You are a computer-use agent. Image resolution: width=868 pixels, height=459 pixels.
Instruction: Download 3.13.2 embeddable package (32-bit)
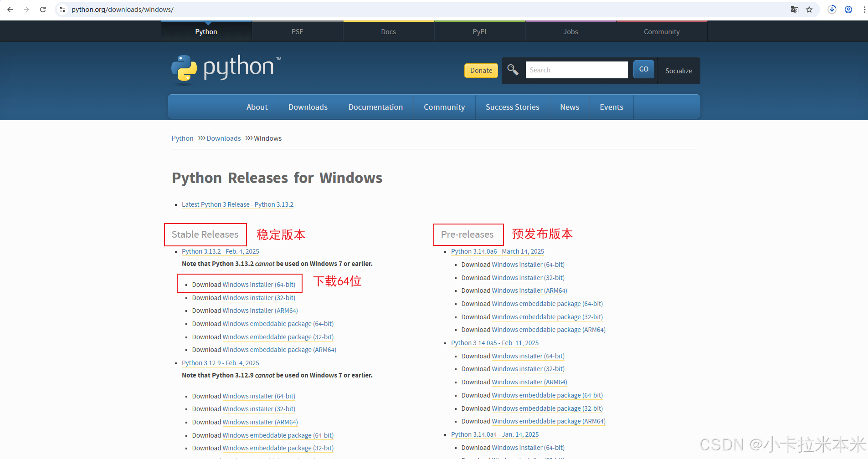[x=278, y=337]
